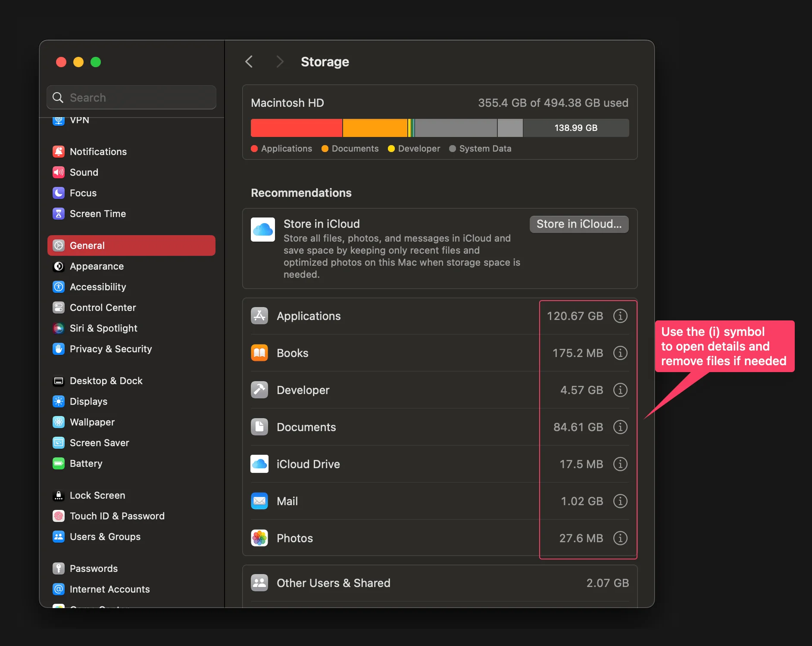
Task: Open the Notifications settings pane
Action: pyautogui.click(x=98, y=152)
